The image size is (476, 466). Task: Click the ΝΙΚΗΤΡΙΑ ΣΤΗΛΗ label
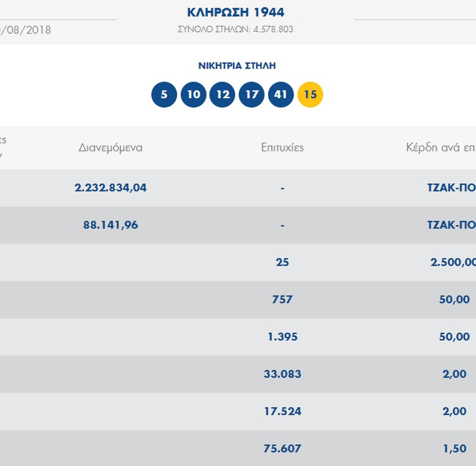pyautogui.click(x=236, y=66)
